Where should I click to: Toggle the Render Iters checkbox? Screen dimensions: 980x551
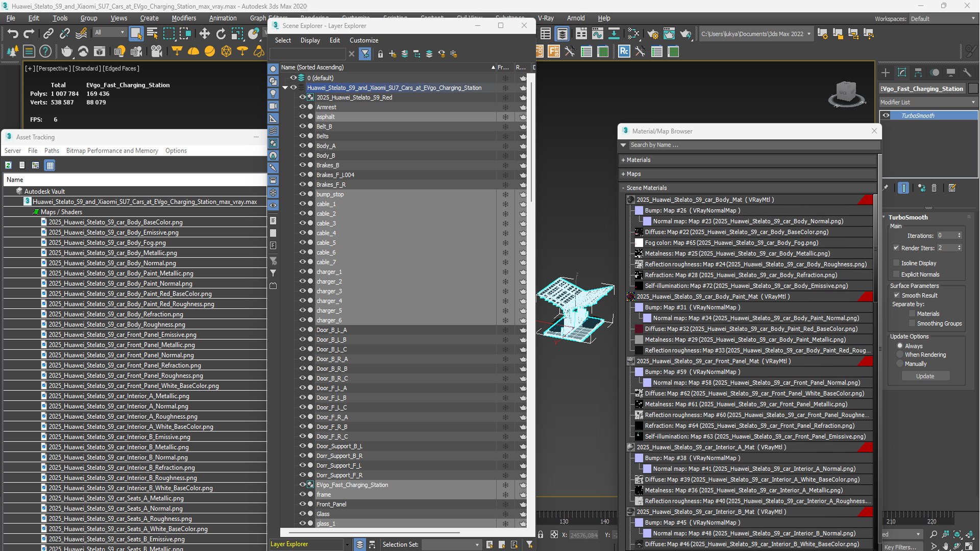[x=896, y=248]
